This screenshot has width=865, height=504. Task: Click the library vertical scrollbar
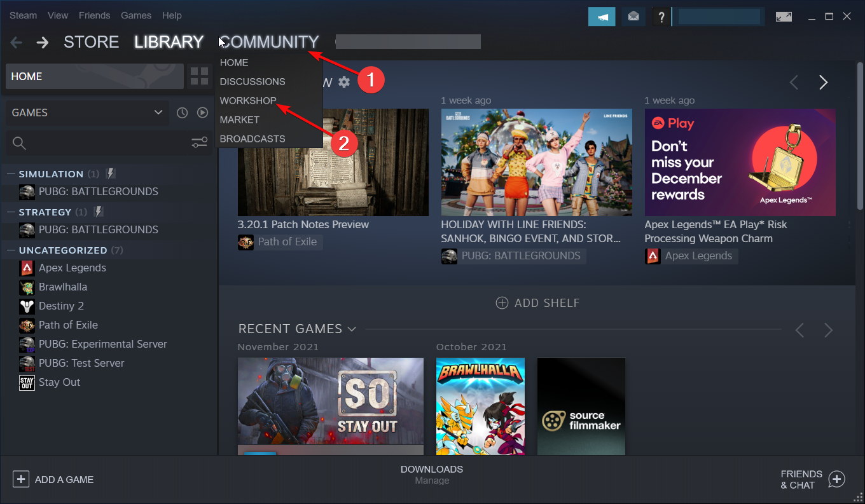tap(860, 137)
